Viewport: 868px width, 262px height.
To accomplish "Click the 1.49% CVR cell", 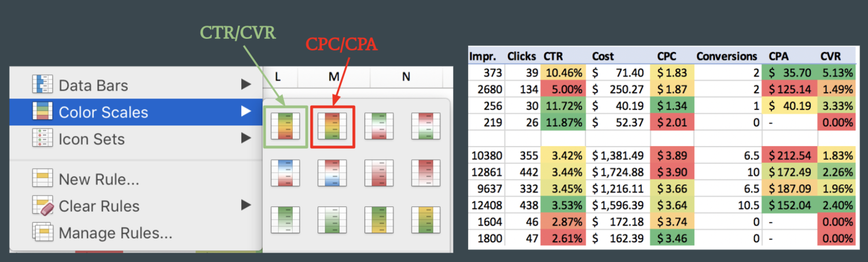I will 836,89.
